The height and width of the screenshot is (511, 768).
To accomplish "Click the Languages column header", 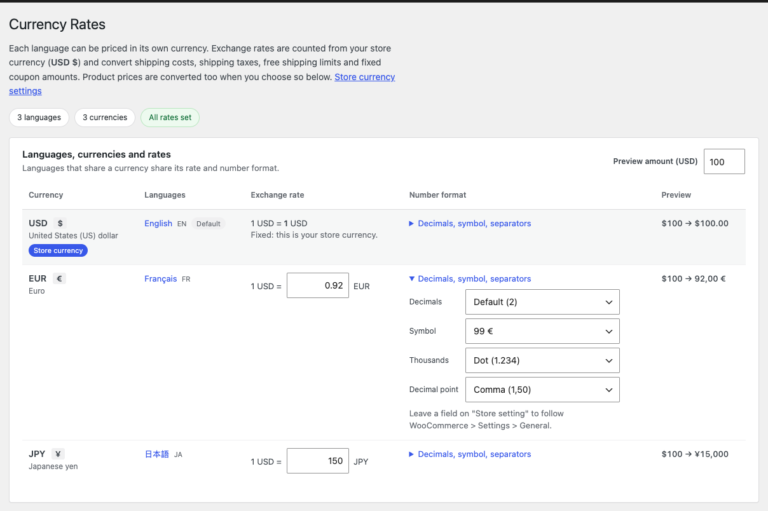I will tap(165, 195).
